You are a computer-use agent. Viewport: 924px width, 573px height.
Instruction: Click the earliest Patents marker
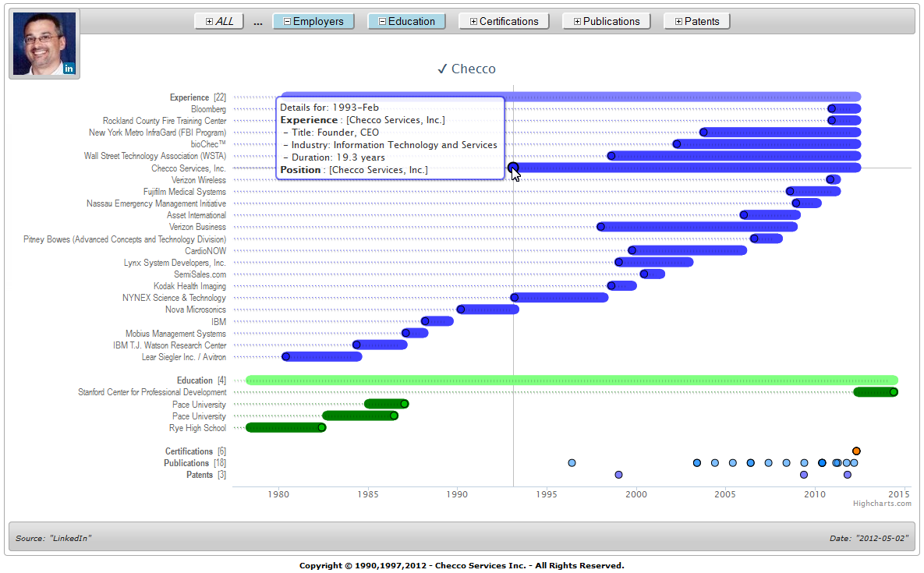[618, 475]
